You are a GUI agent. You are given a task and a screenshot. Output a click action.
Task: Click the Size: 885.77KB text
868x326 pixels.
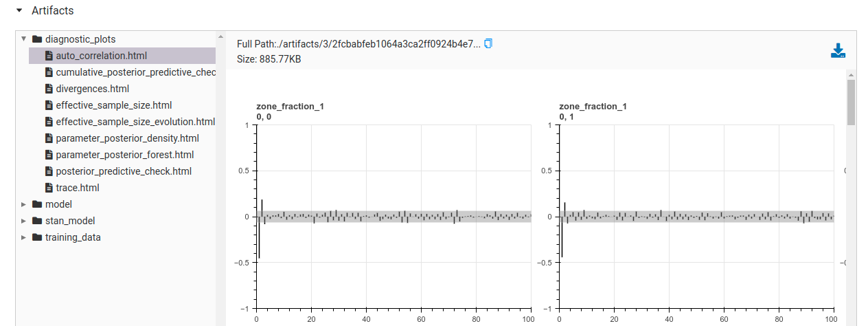pos(269,59)
